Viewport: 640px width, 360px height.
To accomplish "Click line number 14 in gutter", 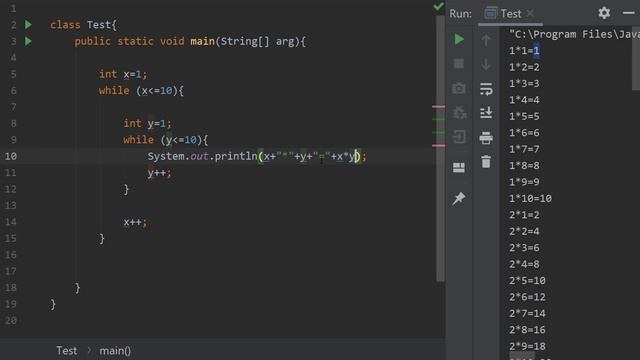I will [11, 222].
